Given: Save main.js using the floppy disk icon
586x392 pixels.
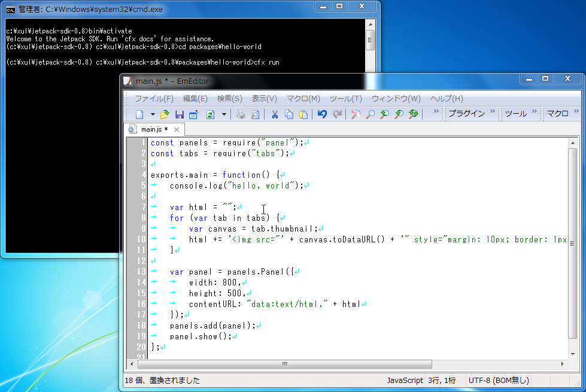Looking at the screenshot, I should (179, 114).
